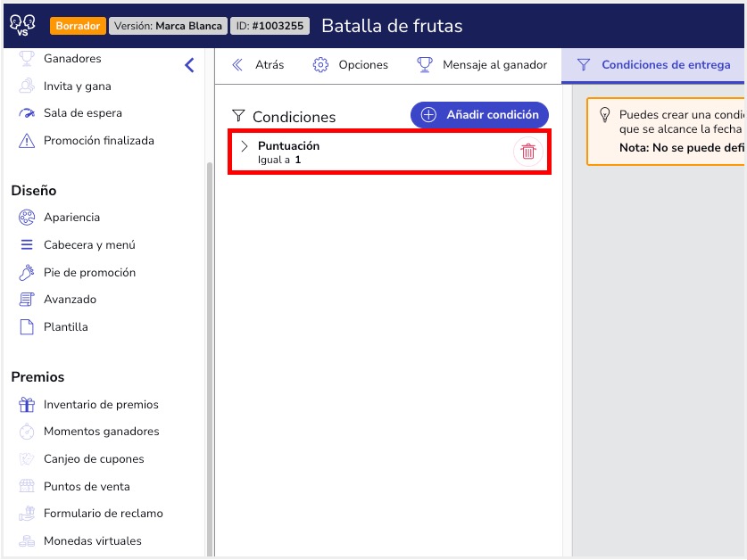Collapse the left sidebar with chevron
The image size is (747, 560).
pos(189,65)
